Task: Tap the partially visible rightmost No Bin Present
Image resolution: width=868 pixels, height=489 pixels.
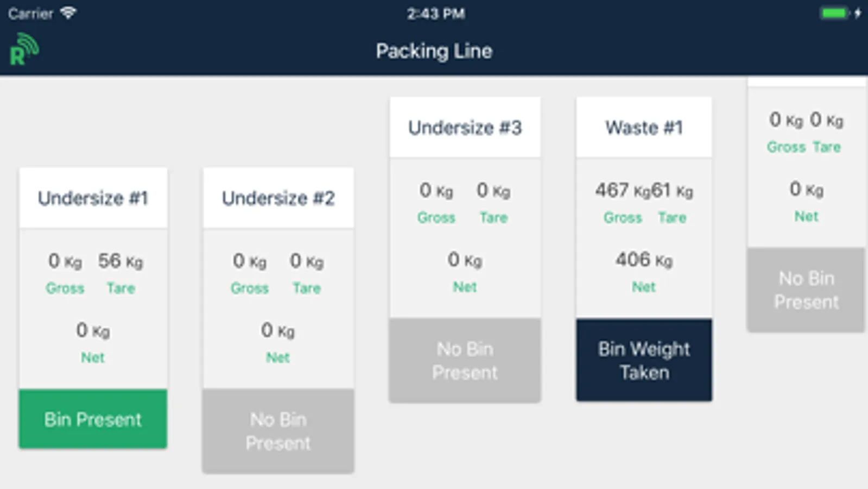Action: coord(806,290)
